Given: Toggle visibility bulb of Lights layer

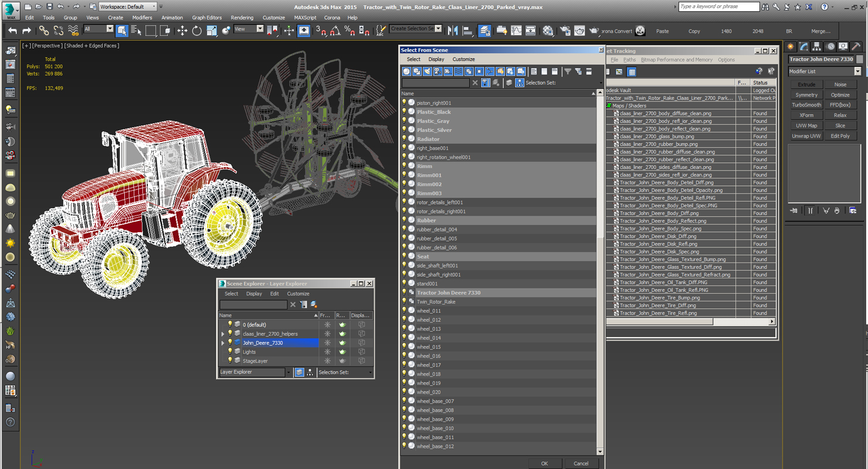Looking at the screenshot, I should [x=230, y=352].
